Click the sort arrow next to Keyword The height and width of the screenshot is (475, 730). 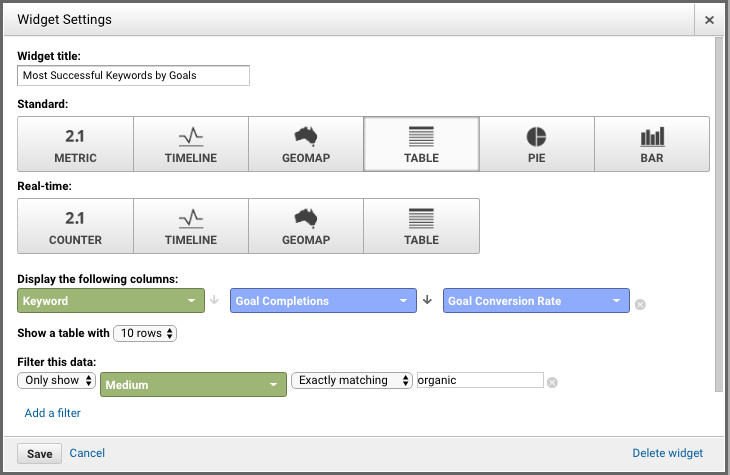[x=214, y=300]
